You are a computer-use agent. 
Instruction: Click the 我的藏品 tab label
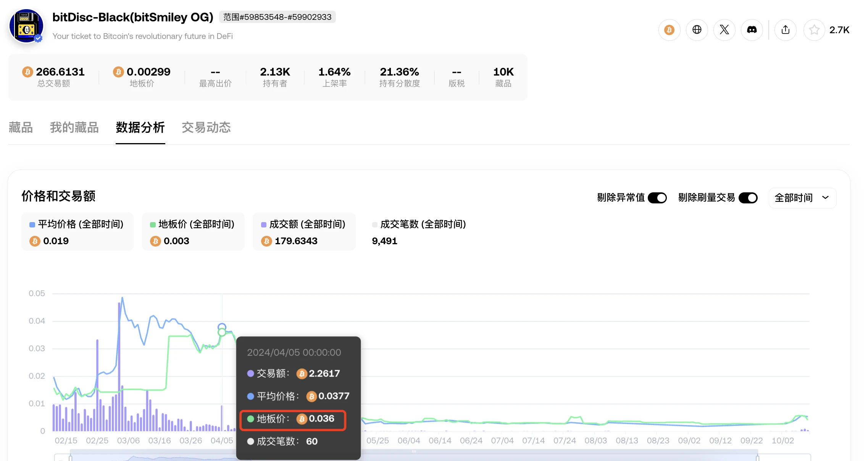pyautogui.click(x=74, y=127)
